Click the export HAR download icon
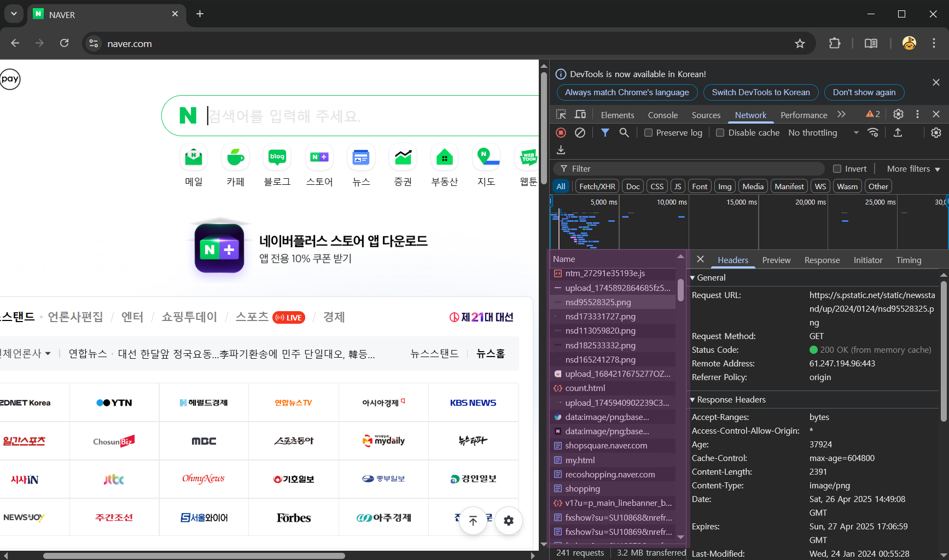 coord(561,150)
